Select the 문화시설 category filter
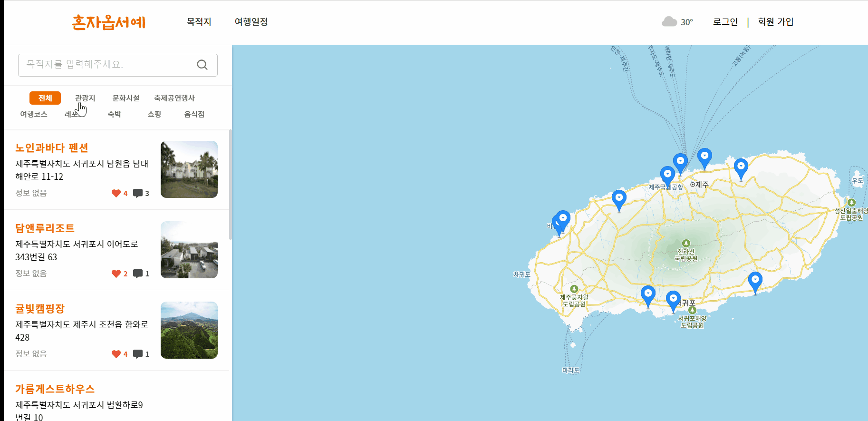 (126, 98)
